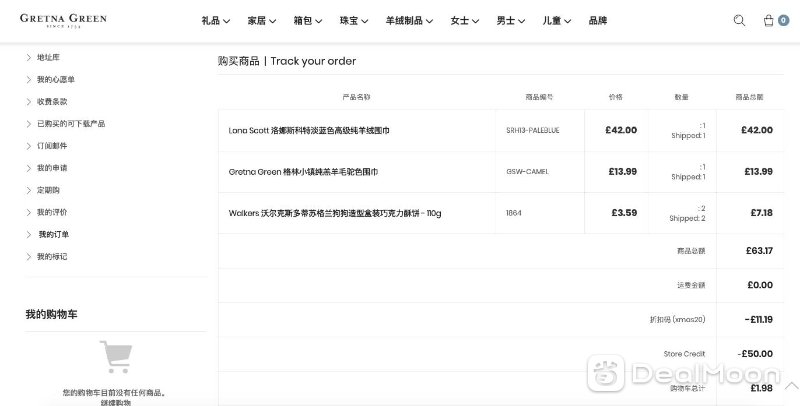Click the Lona Scott scarf product name

[x=309, y=131]
